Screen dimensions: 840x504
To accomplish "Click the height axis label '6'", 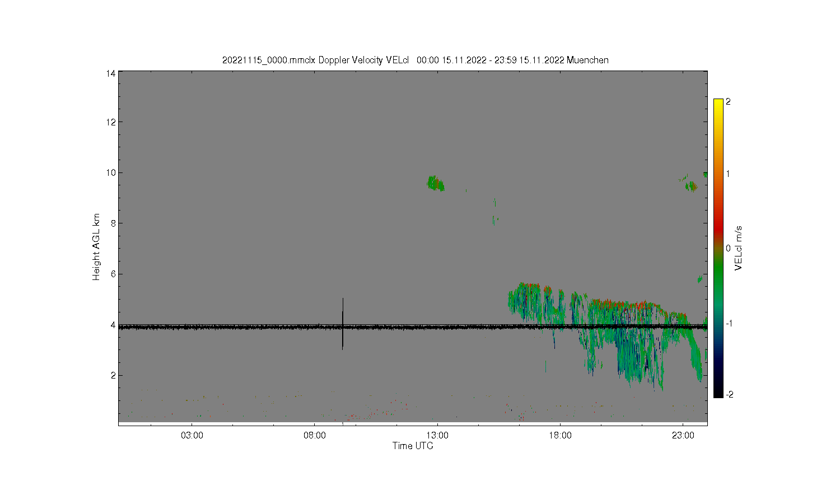I will tap(113, 274).
